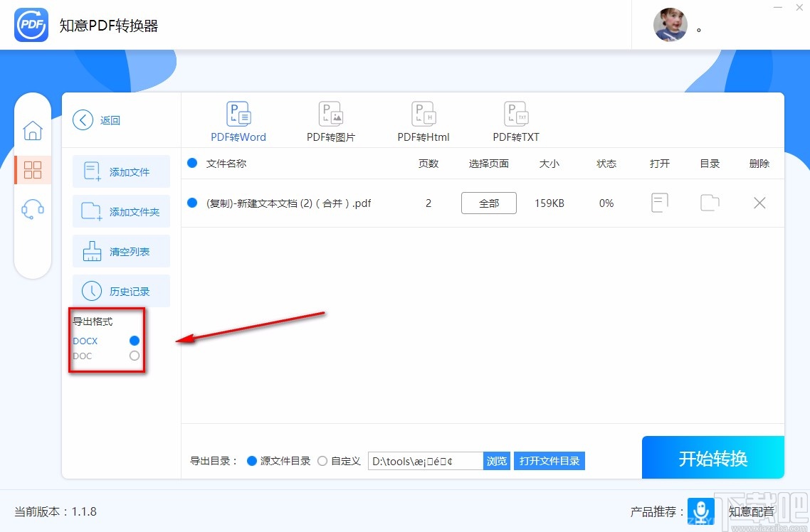Click 添加文件 to add a PDF file

pyautogui.click(x=121, y=171)
